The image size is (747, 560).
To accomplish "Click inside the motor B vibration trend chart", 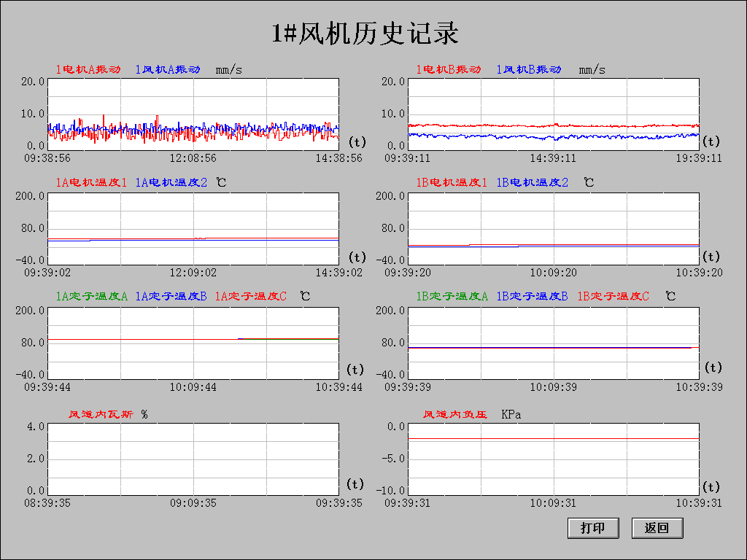I will tap(553, 113).
